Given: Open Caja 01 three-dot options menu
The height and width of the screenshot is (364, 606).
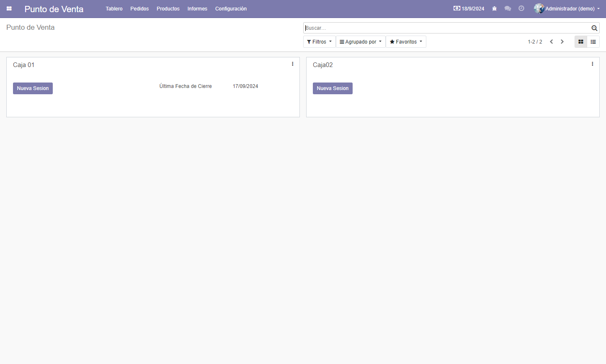Looking at the screenshot, I should coord(292,64).
